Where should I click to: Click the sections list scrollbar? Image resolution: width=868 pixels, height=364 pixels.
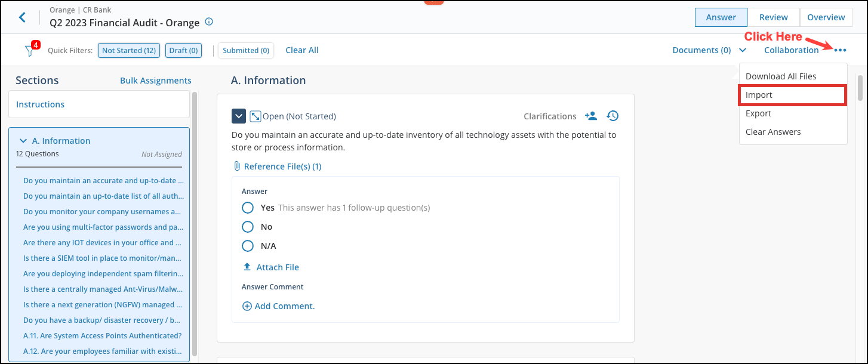[195, 224]
